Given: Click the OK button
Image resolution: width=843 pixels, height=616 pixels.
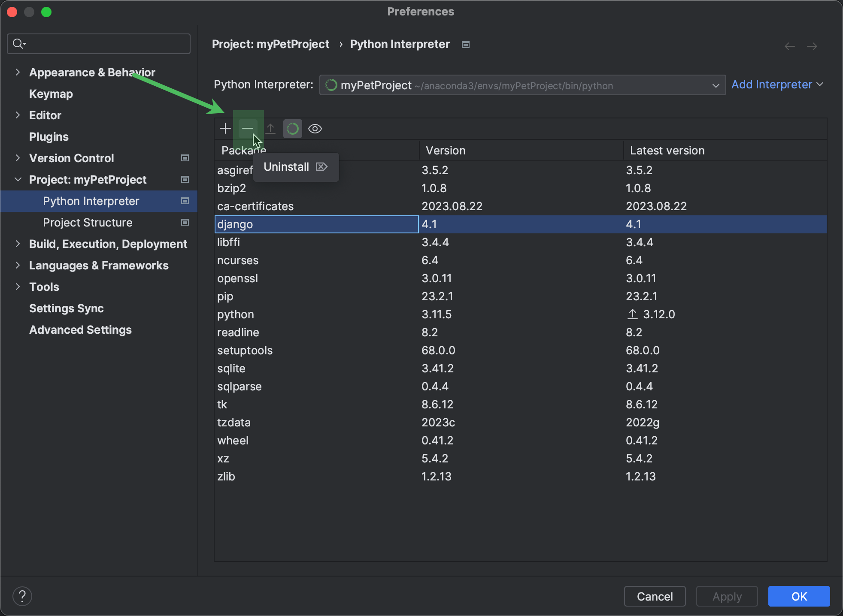Looking at the screenshot, I should [798, 596].
